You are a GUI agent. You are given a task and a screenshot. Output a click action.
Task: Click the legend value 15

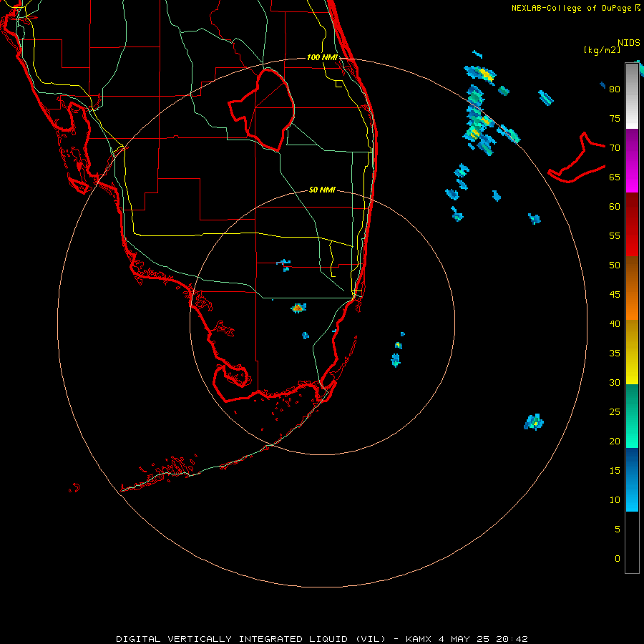pyautogui.click(x=615, y=470)
